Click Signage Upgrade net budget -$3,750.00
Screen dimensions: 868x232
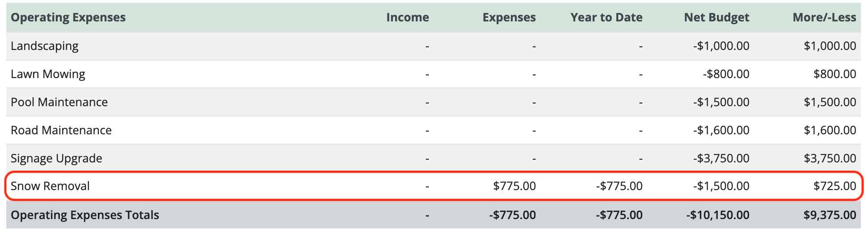[x=721, y=158]
